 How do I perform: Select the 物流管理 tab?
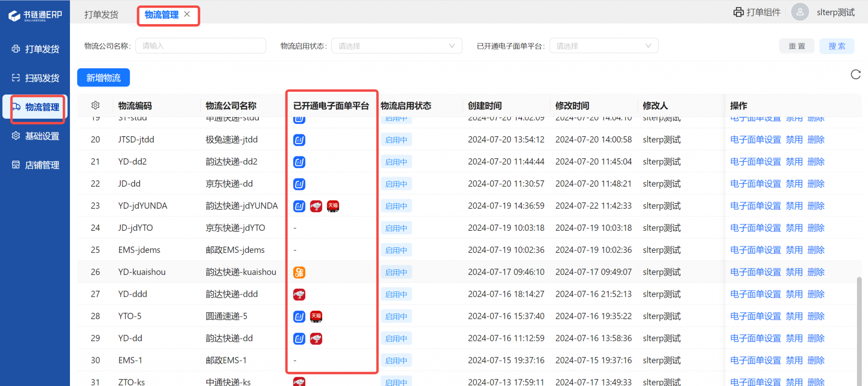coord(161,14)
